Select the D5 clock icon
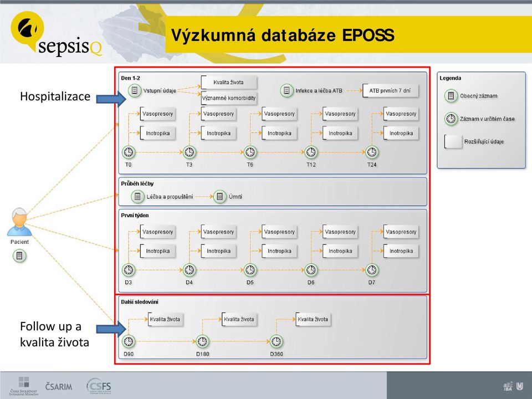532x399 pixels. tap(250, 270)
